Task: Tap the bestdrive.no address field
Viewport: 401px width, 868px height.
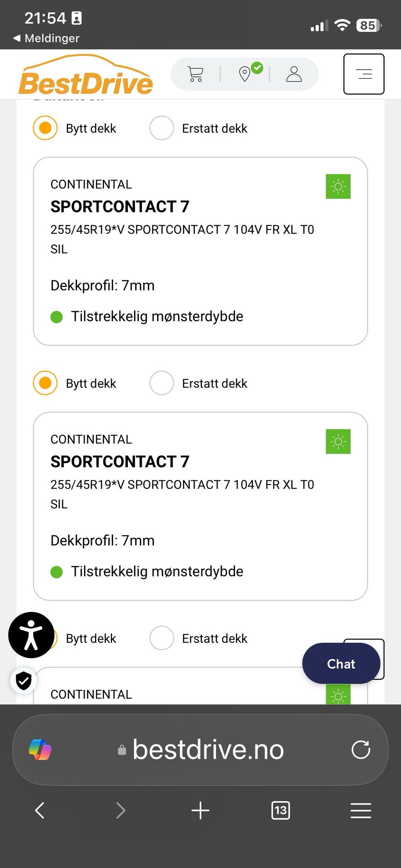Action: tap(200, 750)
